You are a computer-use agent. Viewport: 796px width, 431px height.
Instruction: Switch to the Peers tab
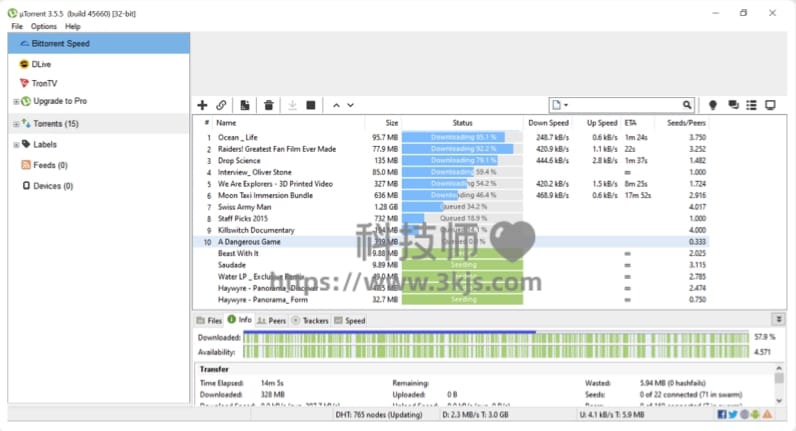272,320
